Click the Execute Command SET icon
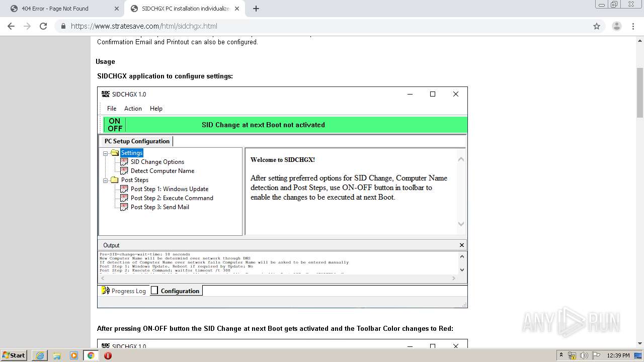Image resolution: width=644 pixels, height=362 pixels. 124,198
